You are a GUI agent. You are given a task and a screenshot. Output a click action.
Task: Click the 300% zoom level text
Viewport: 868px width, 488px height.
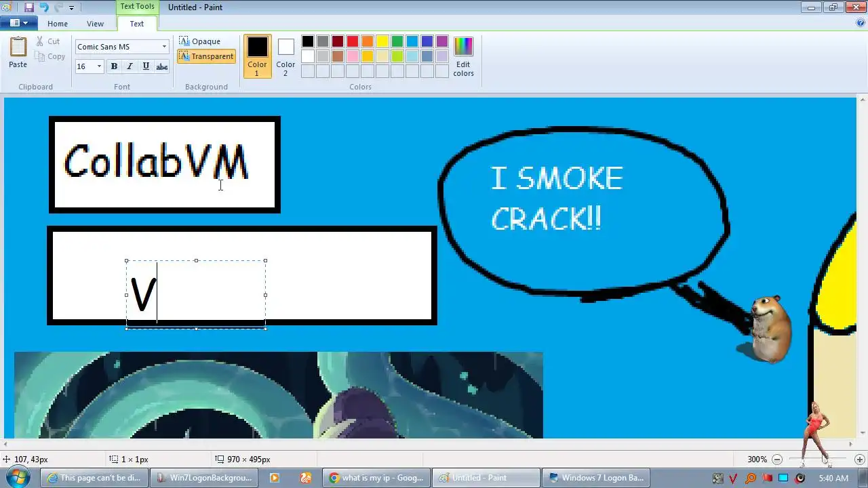tap(757, 460)
